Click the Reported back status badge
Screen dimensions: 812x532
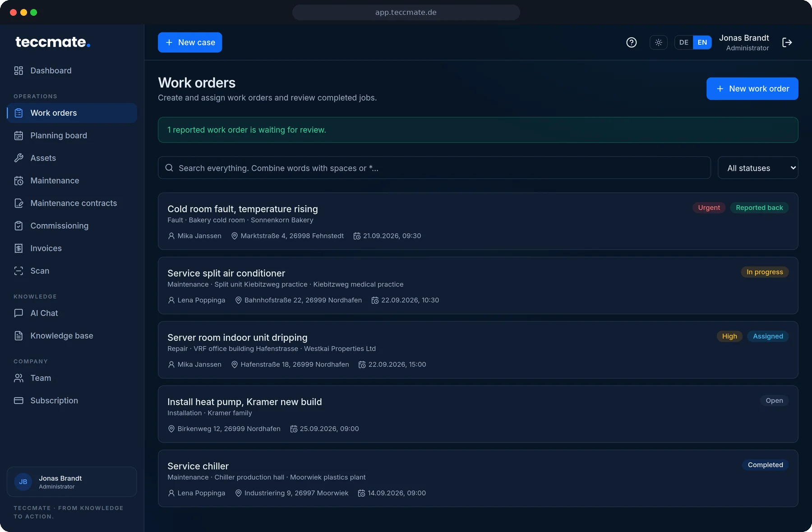pyautogui.click(x=759, y=208)
